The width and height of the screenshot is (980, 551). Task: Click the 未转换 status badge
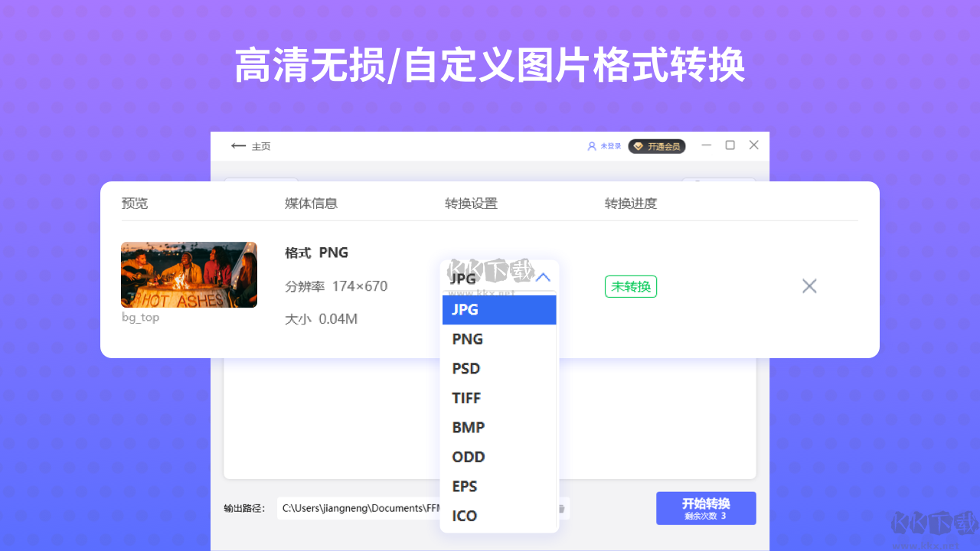point(631,286)
